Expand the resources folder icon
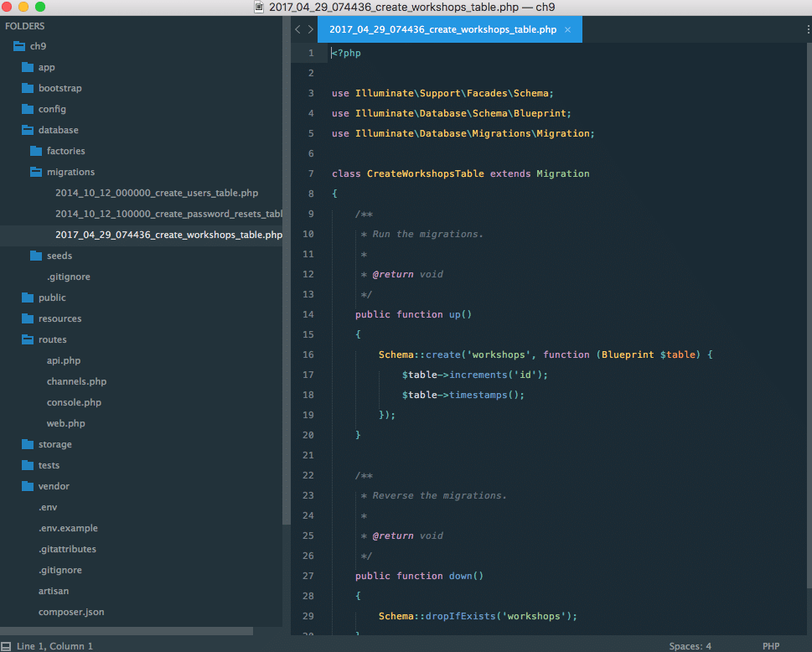This screenshot has height=652, width=812. point(28,318)
